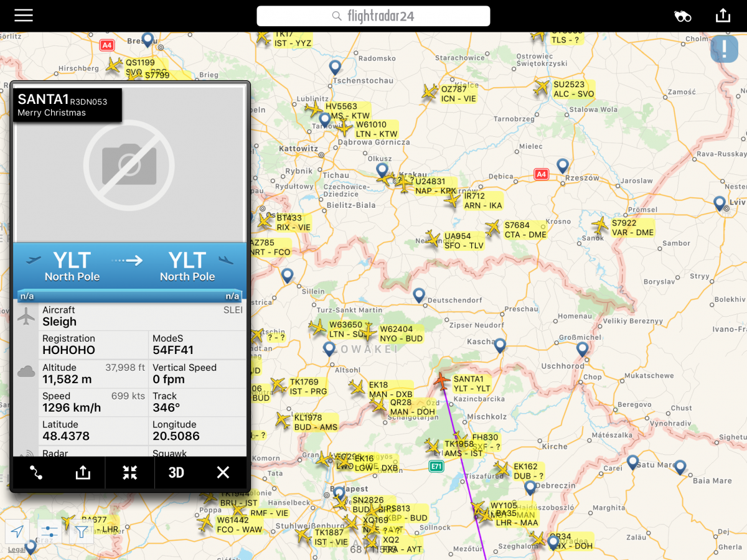Close the SANTA1 flight details panel
Image resolution: width=747 pixels, height=560 pixels.
click(223, 473)
